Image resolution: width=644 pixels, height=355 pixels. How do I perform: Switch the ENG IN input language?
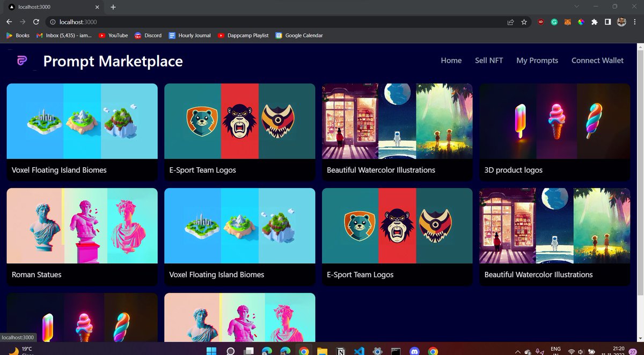click(555, 351)
